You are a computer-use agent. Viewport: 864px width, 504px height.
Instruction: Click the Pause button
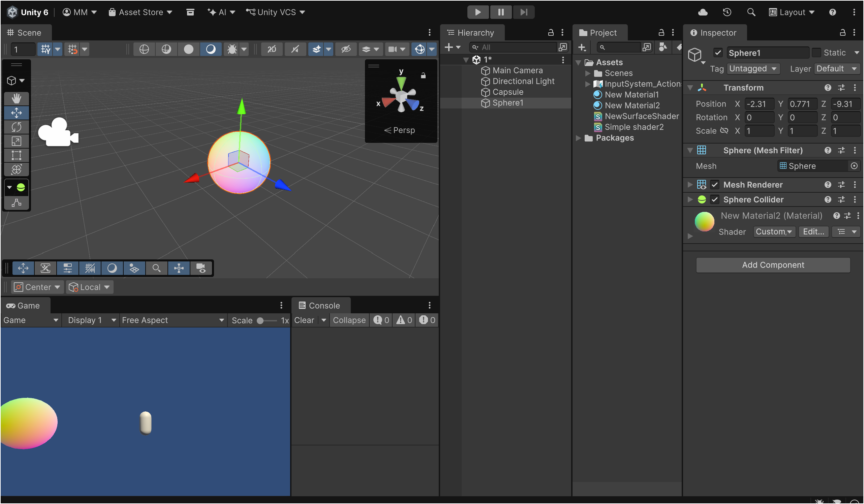pyautogui.click(x=500, y=12)
